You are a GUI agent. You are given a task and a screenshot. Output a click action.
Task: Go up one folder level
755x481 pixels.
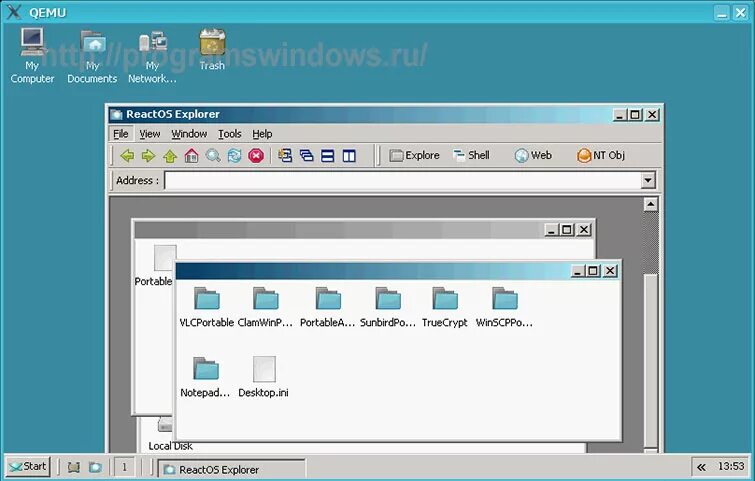click(170, 156)
